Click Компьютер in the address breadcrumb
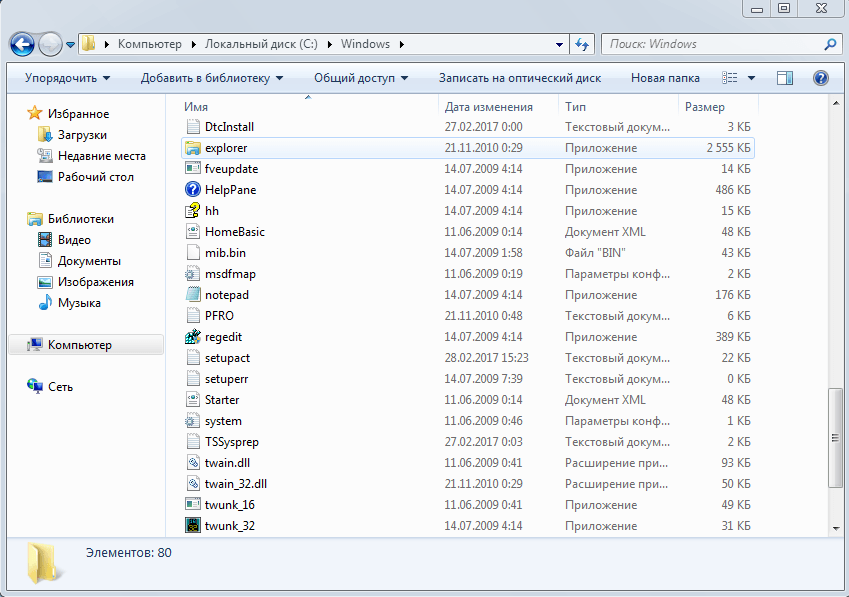The width and height of the screenshot is (849, 597). click(149, 44)
